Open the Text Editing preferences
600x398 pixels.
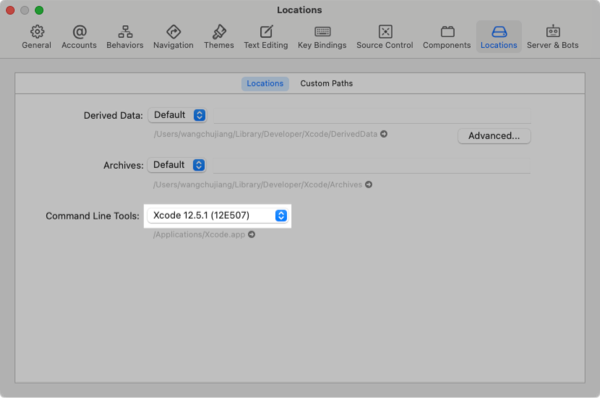click(x=266, y=37)
